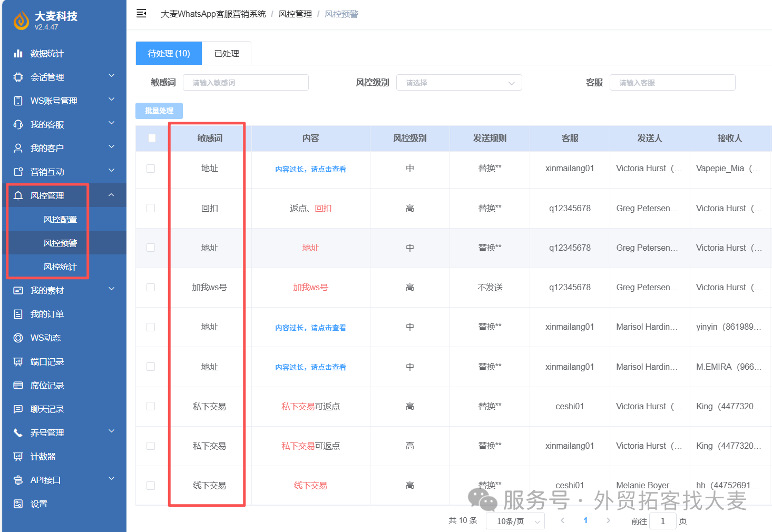Click the 返点、回扣 content cell
772x532 pixels.
click(310, 208)
